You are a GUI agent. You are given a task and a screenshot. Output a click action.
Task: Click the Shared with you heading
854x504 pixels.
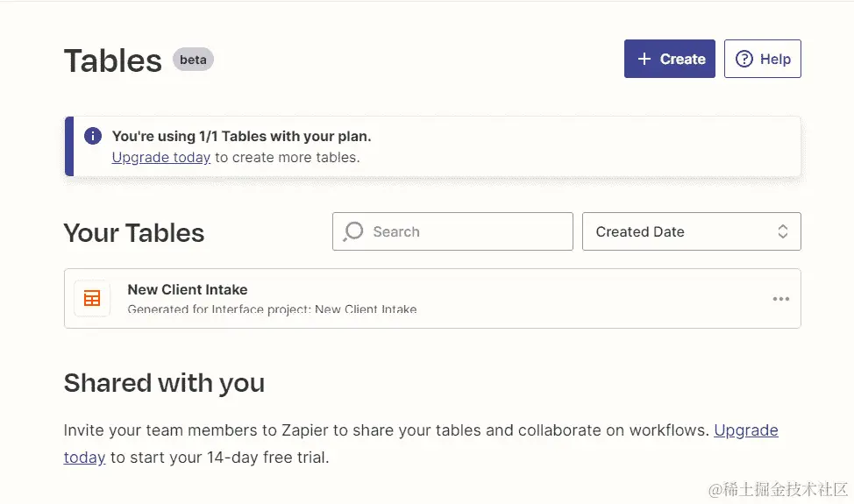(x=165, y=383)
